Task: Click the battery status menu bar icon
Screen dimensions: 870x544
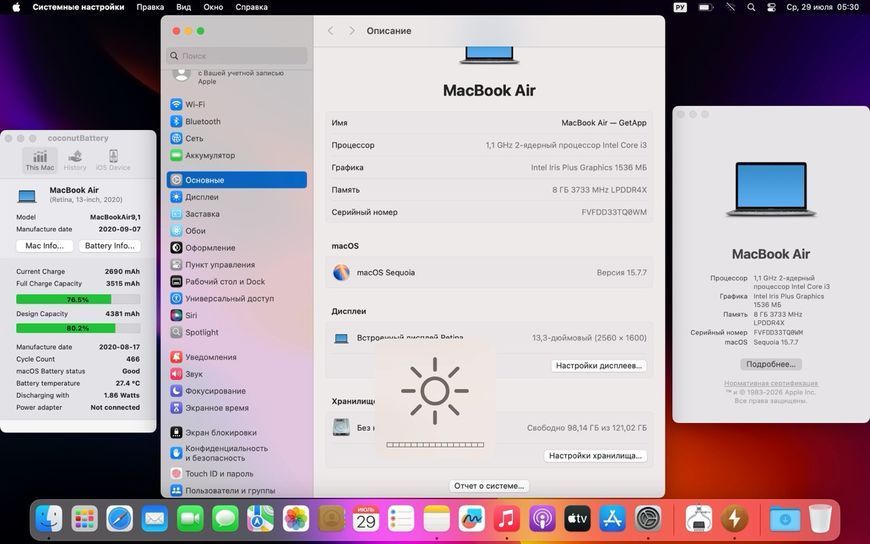Action: (705, 7)
